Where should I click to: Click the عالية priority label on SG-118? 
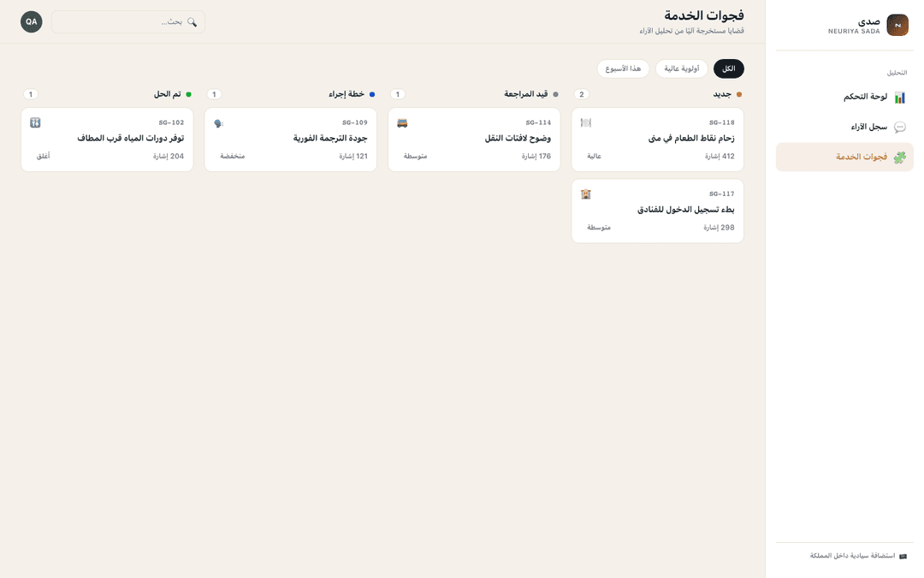click(594, 157)
